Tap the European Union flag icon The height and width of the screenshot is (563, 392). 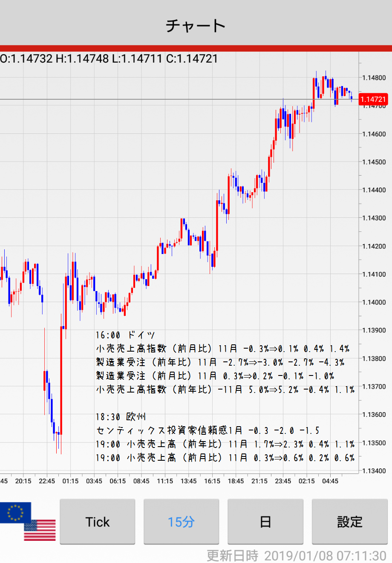[15, 512]
